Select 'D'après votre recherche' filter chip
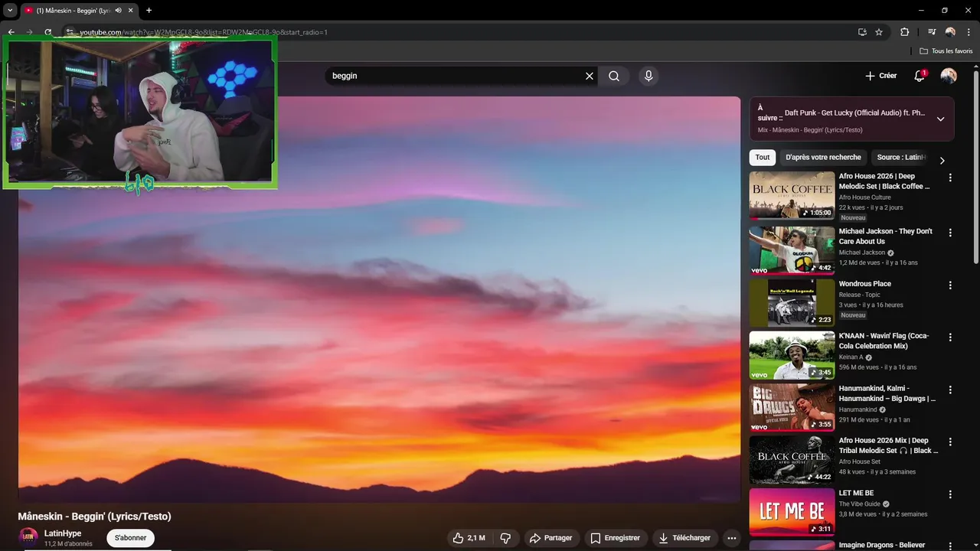 (x=823, y=158)
